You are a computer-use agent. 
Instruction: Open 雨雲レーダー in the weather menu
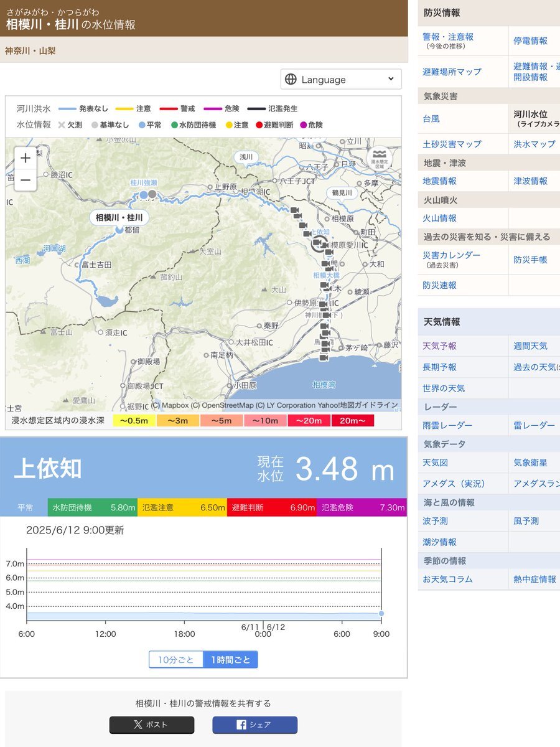[447, 425]
